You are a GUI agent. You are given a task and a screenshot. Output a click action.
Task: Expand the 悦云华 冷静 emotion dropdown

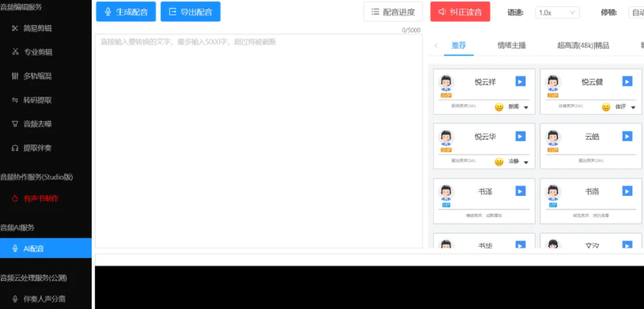(526, 162)
